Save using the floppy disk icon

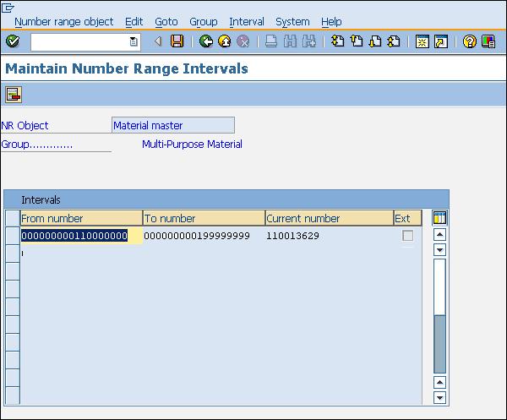177,41
